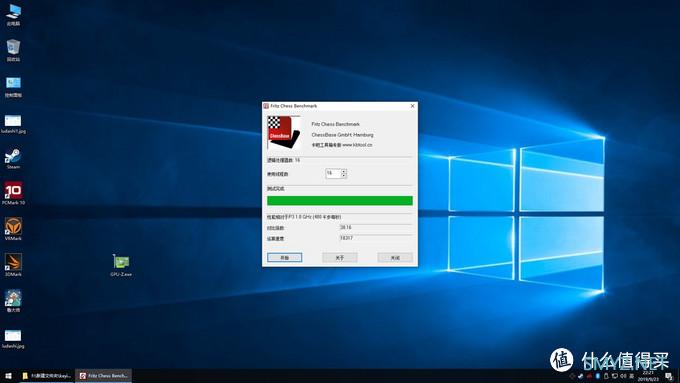Select the 3DMark desktop icon

tap(13, 265)
